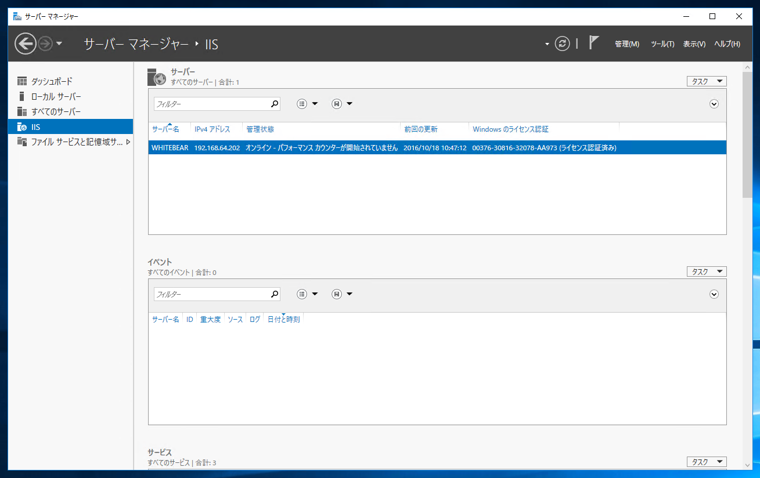Click the dashboard icon in sidebar
This screenshot has width=760, height=478.
tap(22, 81)
